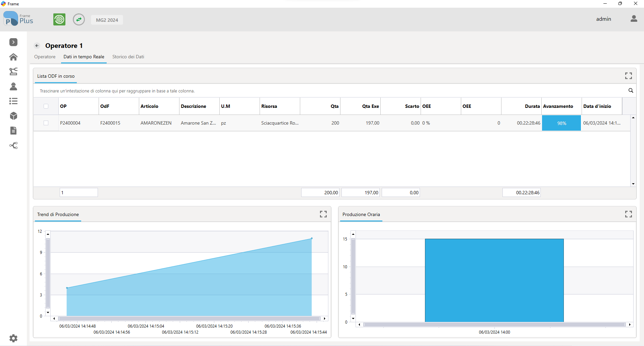The width and height of the screenshot is (644, 346).
Task: Click the Sciacquartice Ro... resource cell
Action: pos(280,123)
